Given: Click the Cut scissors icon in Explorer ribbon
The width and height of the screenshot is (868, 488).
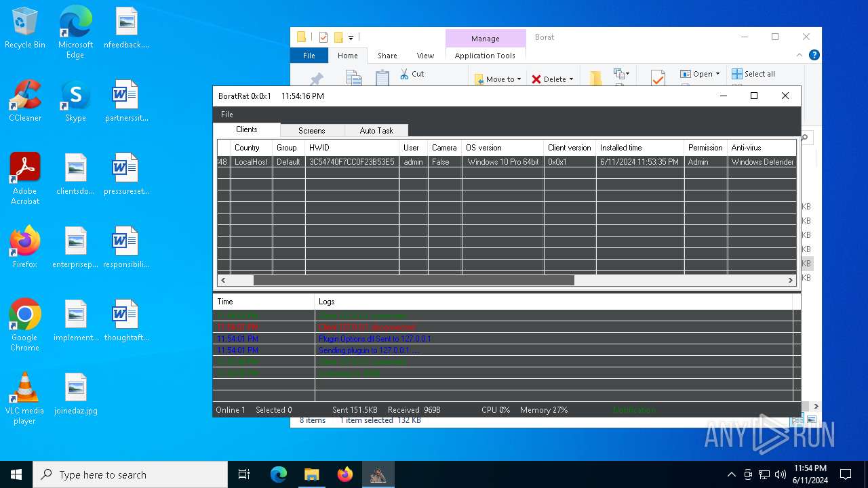Looking at the screenshot, I should 404,74.
